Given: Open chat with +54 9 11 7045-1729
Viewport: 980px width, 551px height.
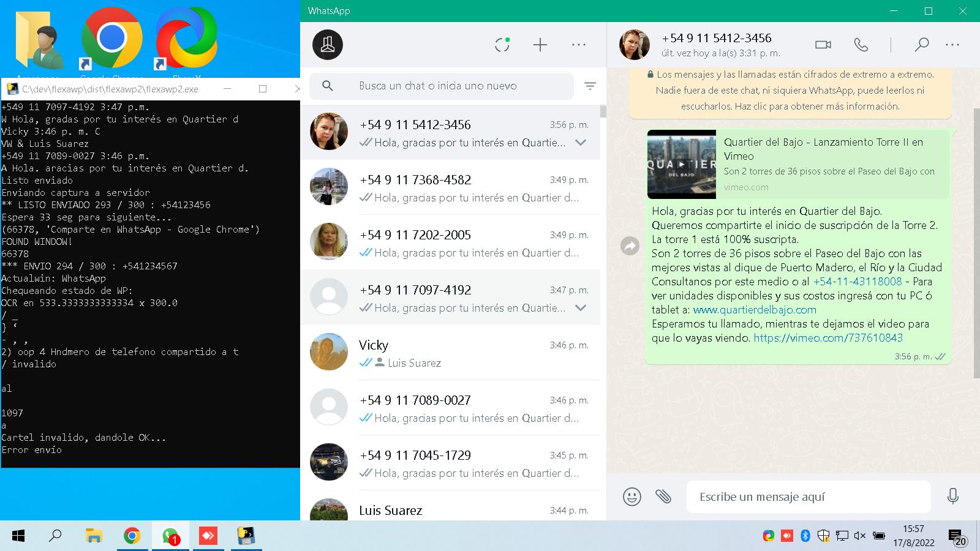Looking at the screenshot, I should (x=450, y=463).
